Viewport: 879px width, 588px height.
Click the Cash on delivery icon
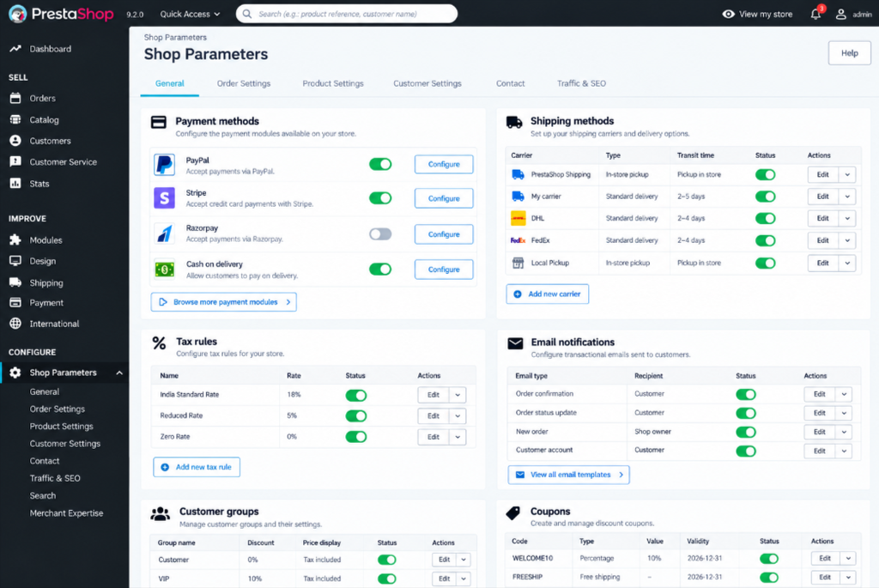pos(164,270)
